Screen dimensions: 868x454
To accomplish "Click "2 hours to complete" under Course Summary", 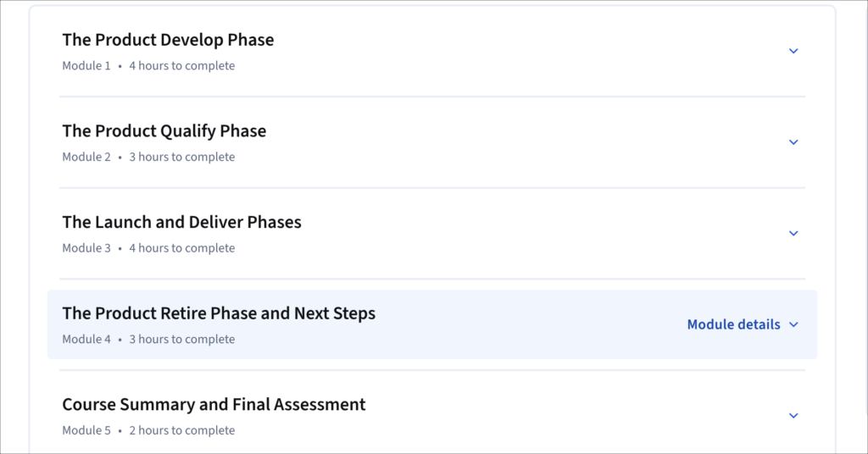I will [x=181, y=431].
